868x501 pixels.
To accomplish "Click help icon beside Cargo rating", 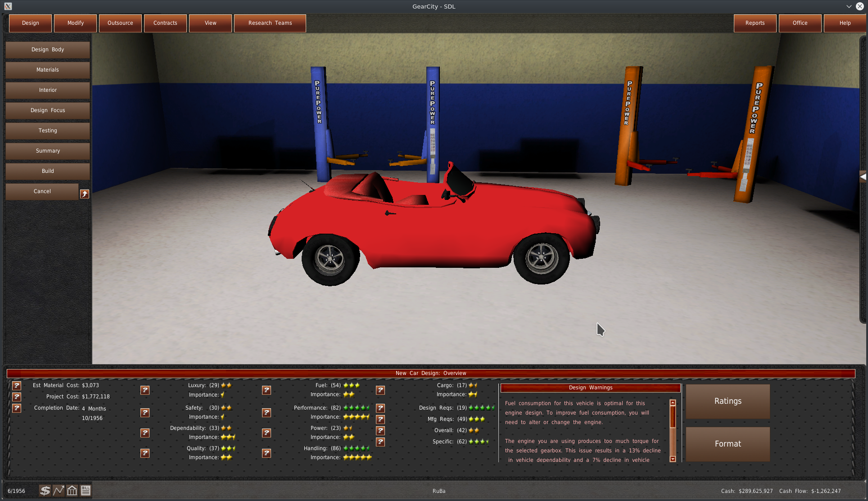I will click(380, 390).
